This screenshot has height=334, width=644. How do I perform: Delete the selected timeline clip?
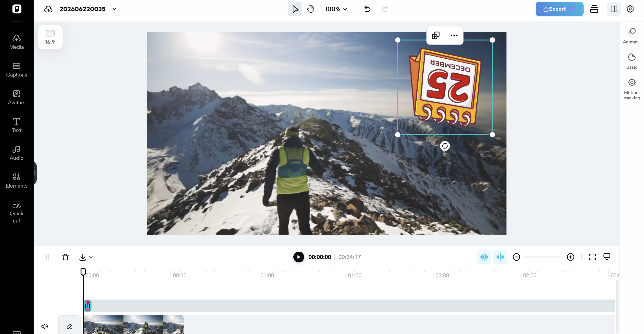click(65, 257)
